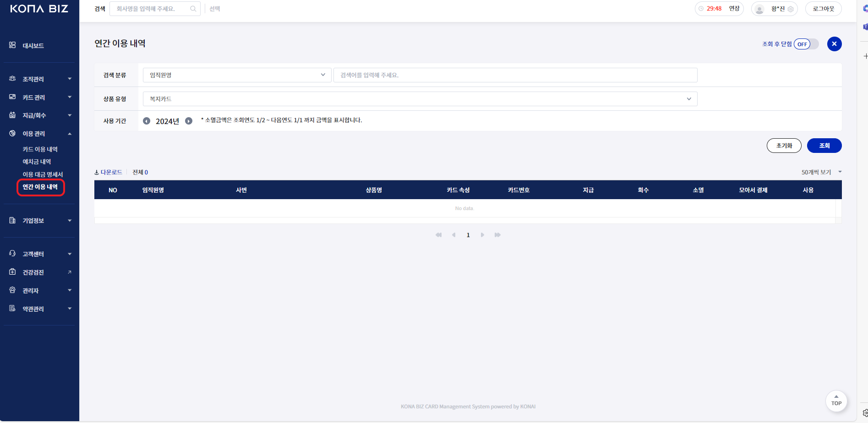Click the search magnifier icon in company field
This screenshot has width=868, height=423.
(193, 9)
